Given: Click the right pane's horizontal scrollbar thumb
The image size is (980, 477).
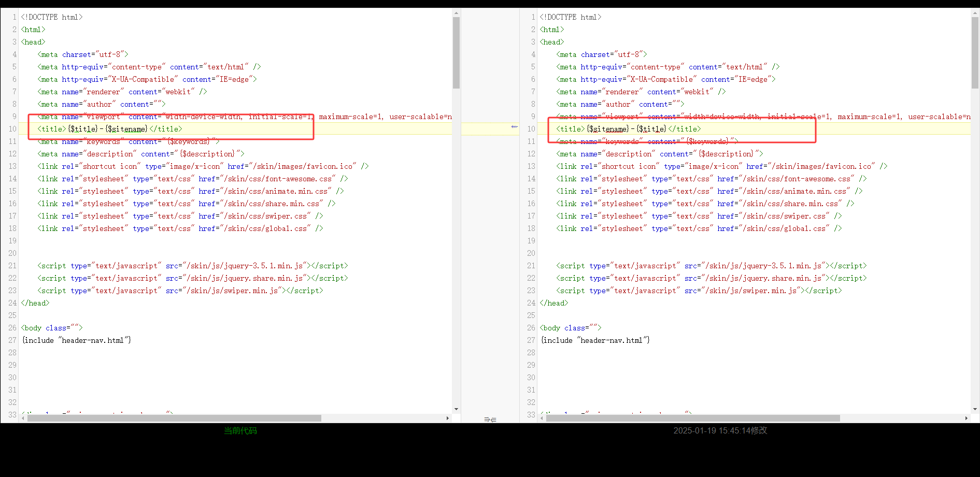Looking at the screenshot, I should [x=693, y=418].
